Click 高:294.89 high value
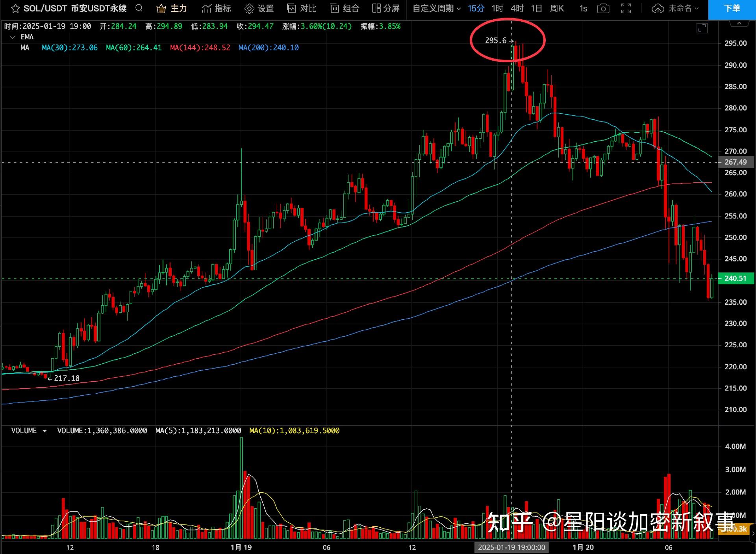This screenshot has height=554, width=756. click(x=164, y=26)
